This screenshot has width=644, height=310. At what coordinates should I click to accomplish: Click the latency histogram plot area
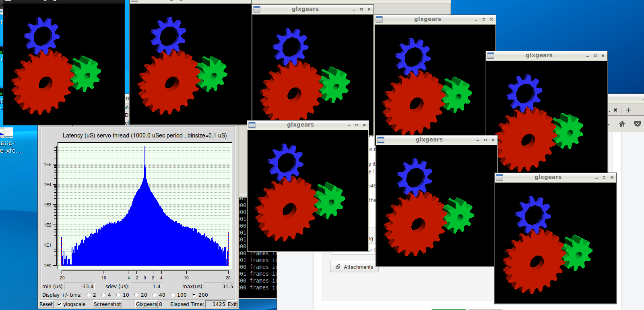click(x=145, y=206)
